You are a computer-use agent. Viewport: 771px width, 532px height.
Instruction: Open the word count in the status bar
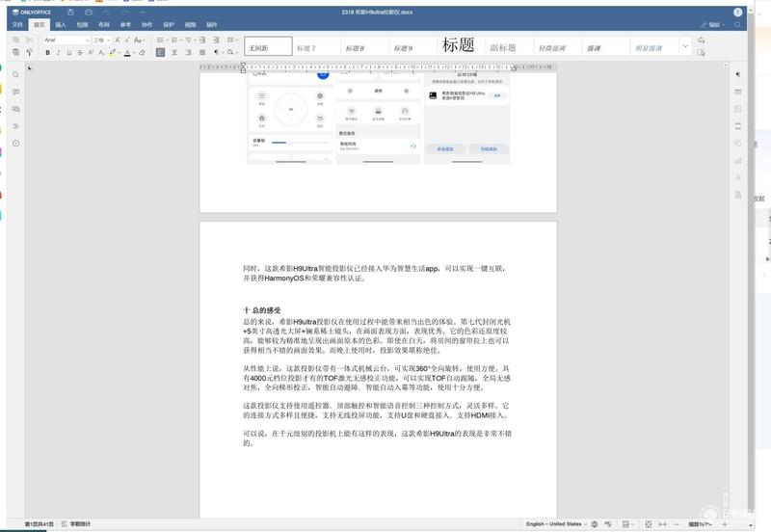pos(76,524)
